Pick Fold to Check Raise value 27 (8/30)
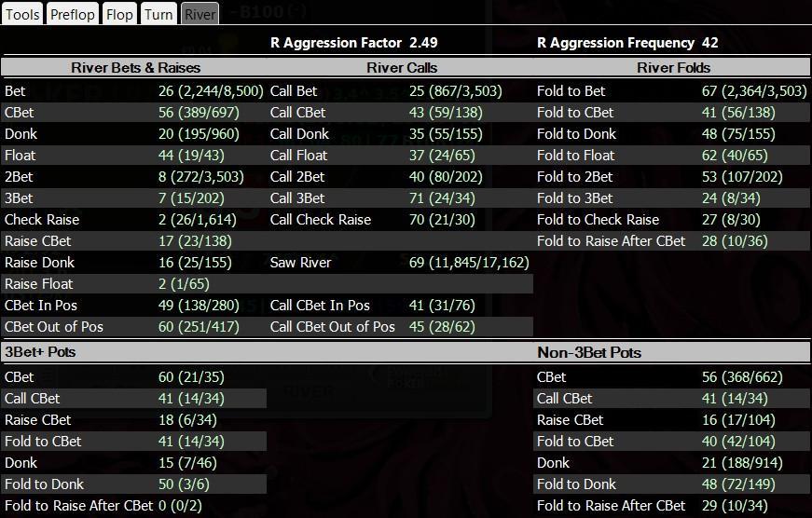Screen dimensions: 812x518 tap(731, 220)
